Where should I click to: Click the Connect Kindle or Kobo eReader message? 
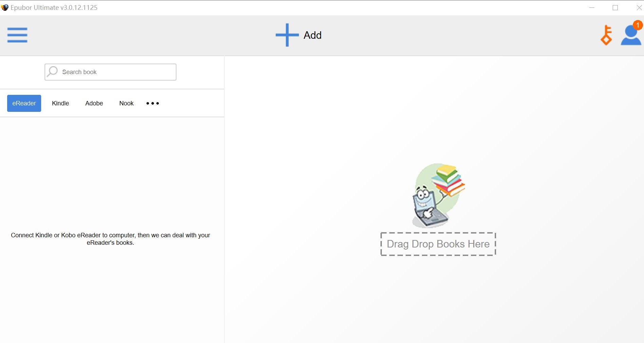(x=111, y=239)
